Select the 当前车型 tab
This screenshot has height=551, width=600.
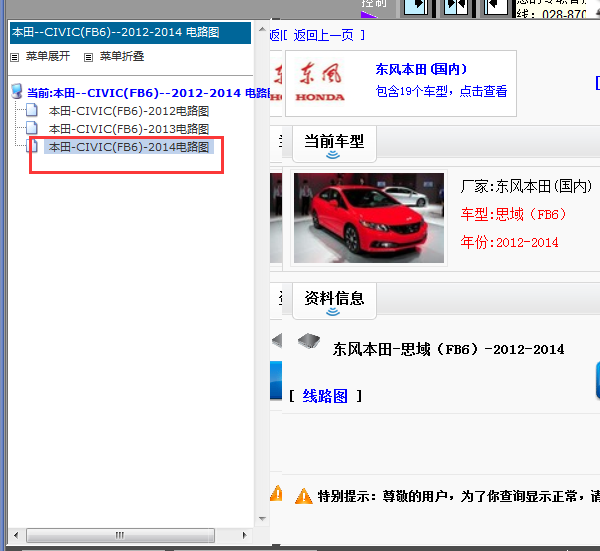tap(334, 144)
